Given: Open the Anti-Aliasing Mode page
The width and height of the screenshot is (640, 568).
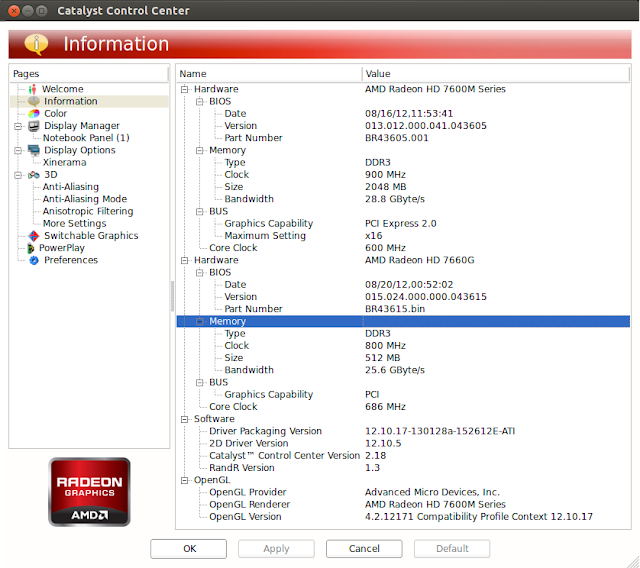Looking at the screenshot, I should pos(85,199).
